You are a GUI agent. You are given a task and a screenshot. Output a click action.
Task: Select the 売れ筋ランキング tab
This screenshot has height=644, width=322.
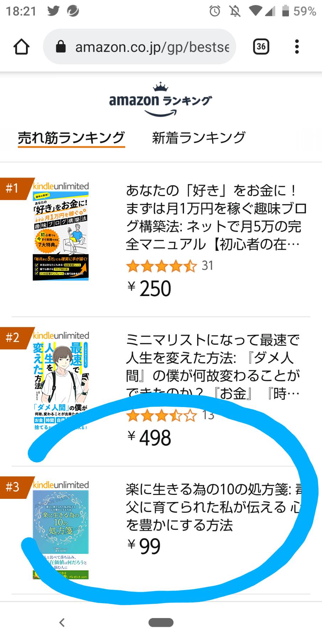(x=71, y=138)
